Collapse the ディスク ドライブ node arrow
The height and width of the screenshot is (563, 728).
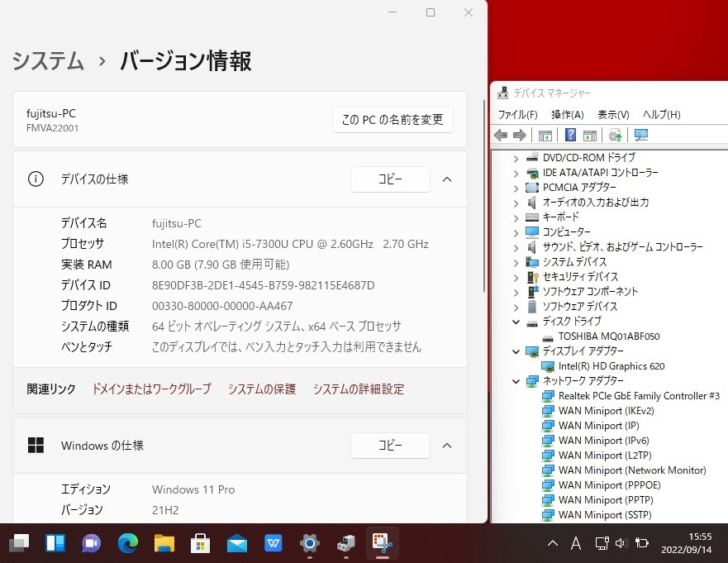point(516,322)
